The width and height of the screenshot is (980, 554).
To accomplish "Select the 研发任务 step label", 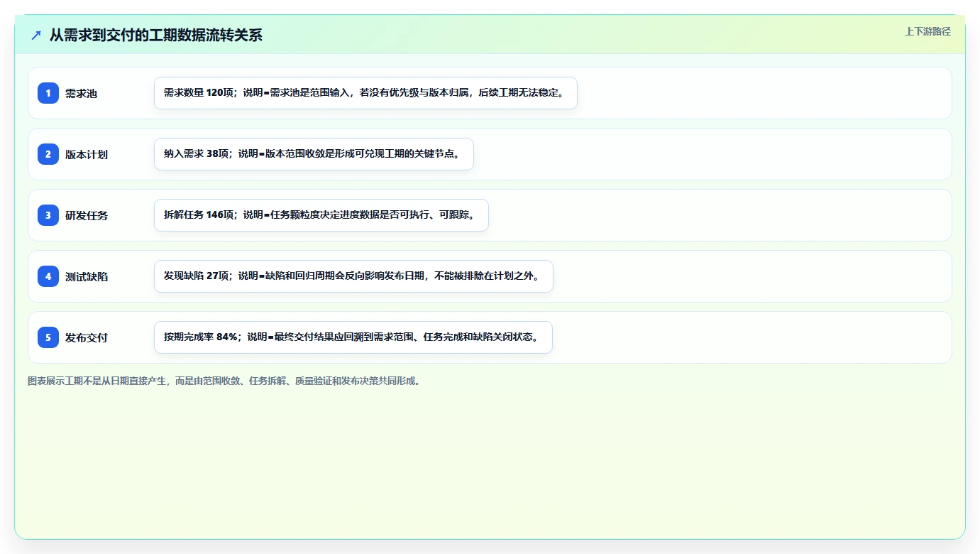I will tap(87, 215).
